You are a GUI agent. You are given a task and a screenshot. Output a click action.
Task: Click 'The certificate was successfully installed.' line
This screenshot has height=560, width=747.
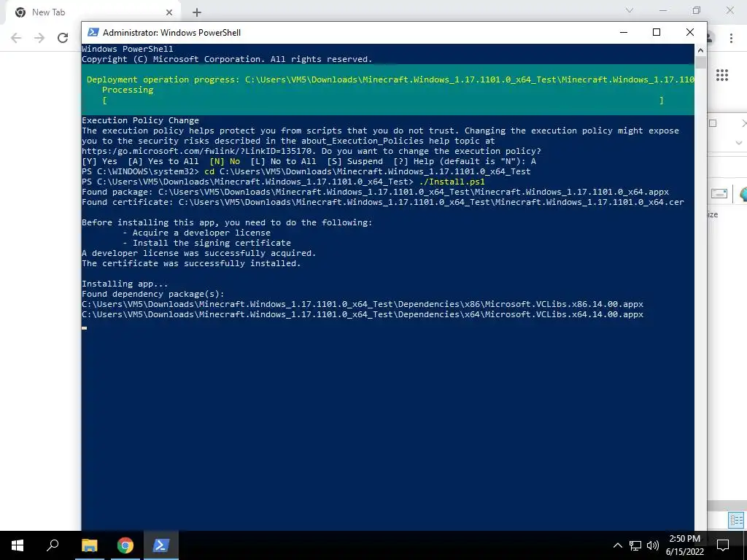point(191,263)
